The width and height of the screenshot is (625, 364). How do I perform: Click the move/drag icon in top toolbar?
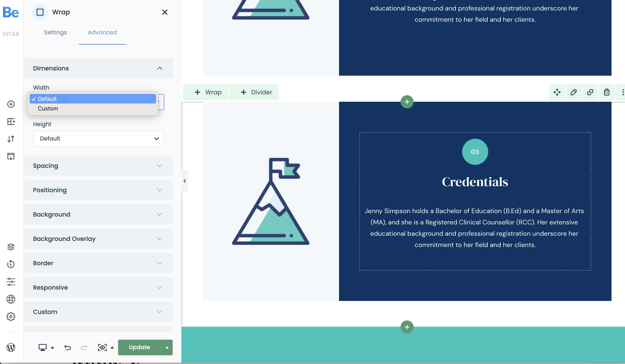coord(557,91)
